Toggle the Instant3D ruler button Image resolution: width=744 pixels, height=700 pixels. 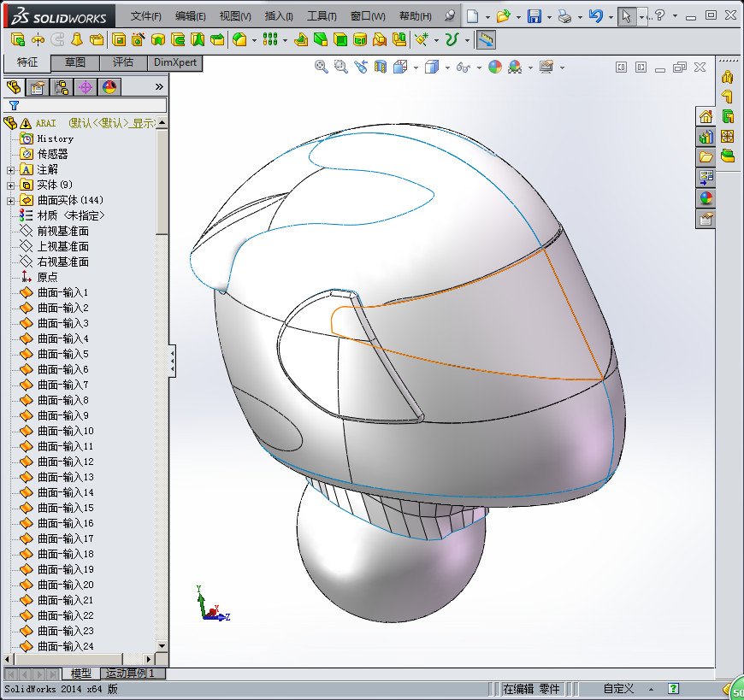click(x=486, y=40)
